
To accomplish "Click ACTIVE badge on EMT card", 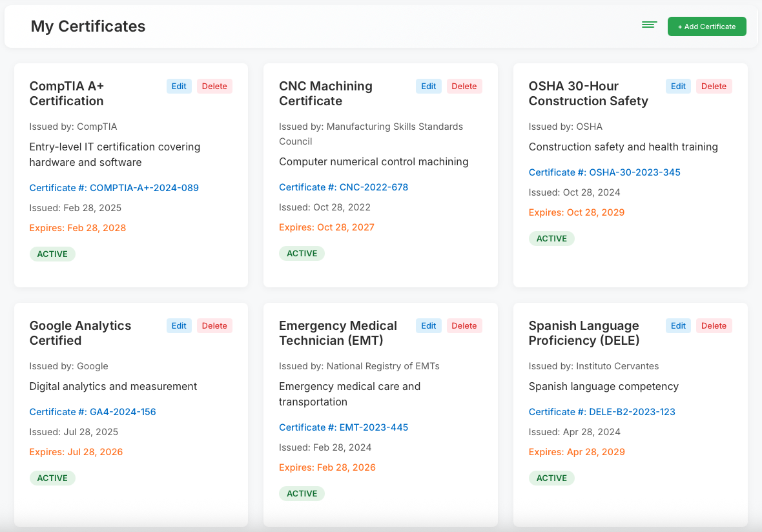I will tap(302, 494).
